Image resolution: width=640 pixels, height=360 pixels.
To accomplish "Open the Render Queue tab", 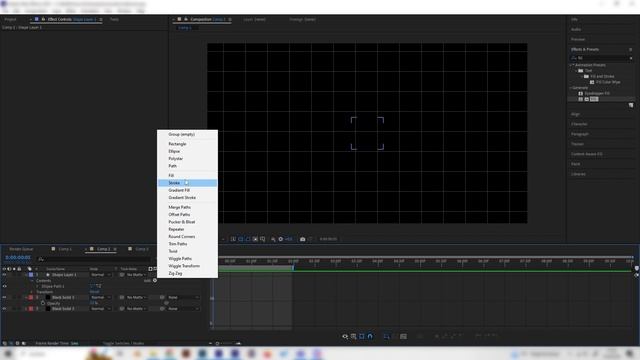I will point(21,249).
